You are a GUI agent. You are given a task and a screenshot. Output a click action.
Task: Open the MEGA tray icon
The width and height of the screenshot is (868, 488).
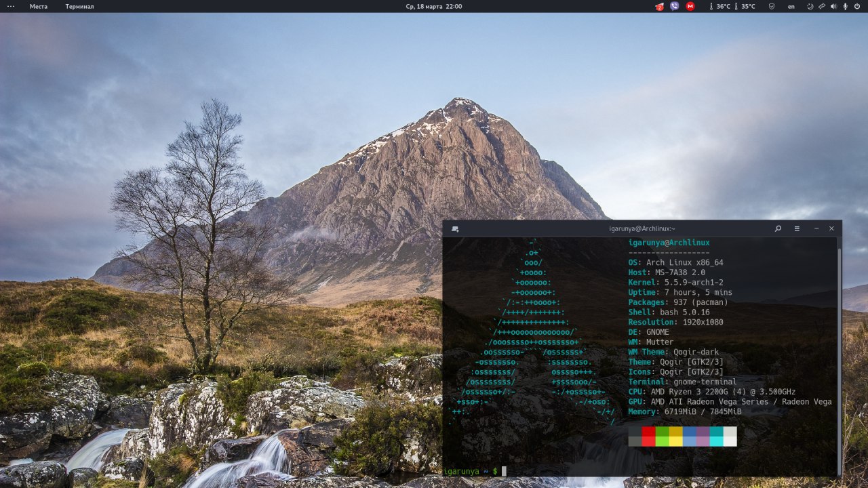[x=690, y=6]
